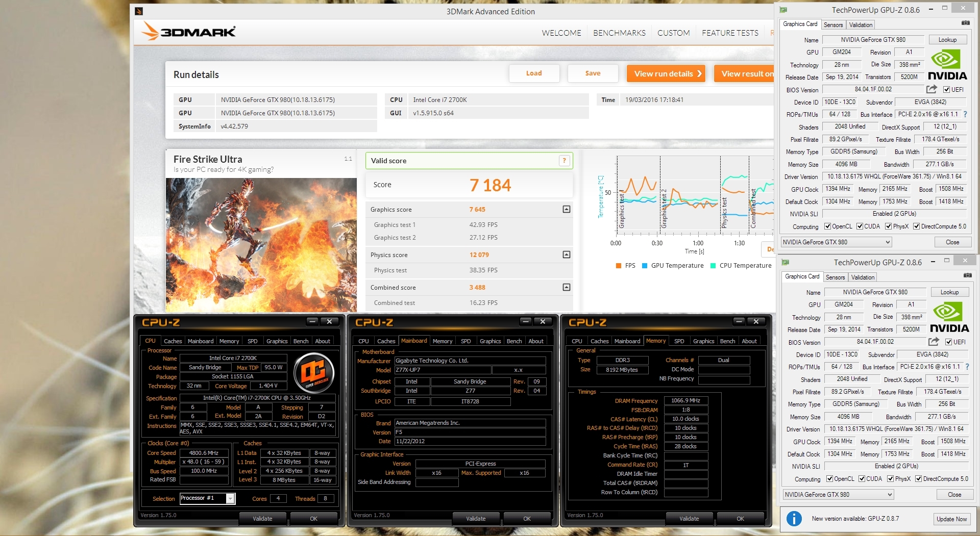
Task: Click the 3DMark title bar app icon
Action: (139, 11)
